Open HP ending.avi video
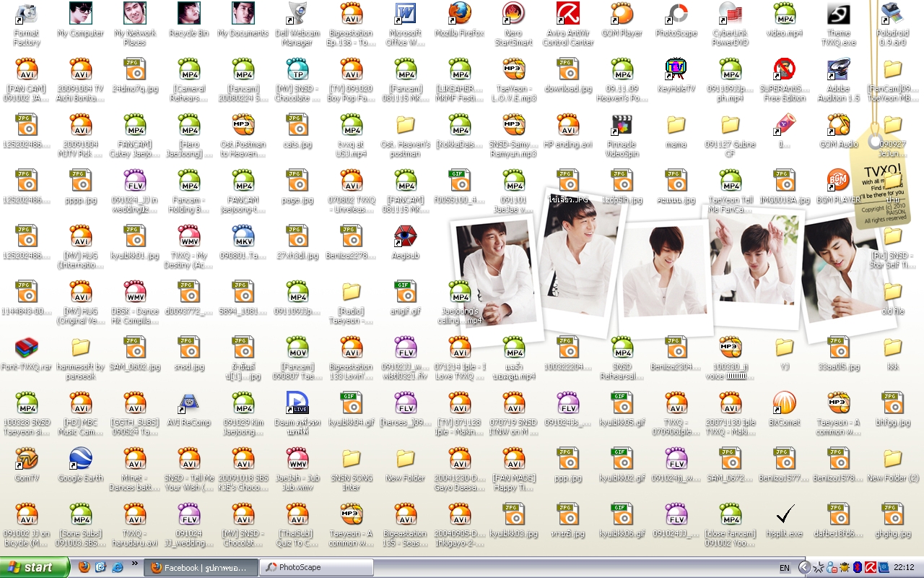The height and width of the screenshot is (578, 924). 568,124
